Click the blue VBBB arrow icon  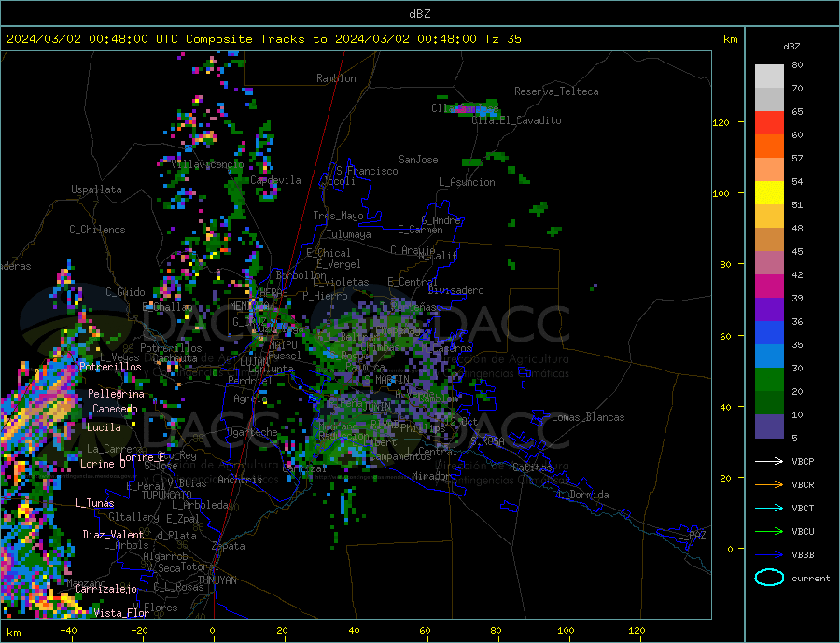pyautogui.click(x=769, y=555)
